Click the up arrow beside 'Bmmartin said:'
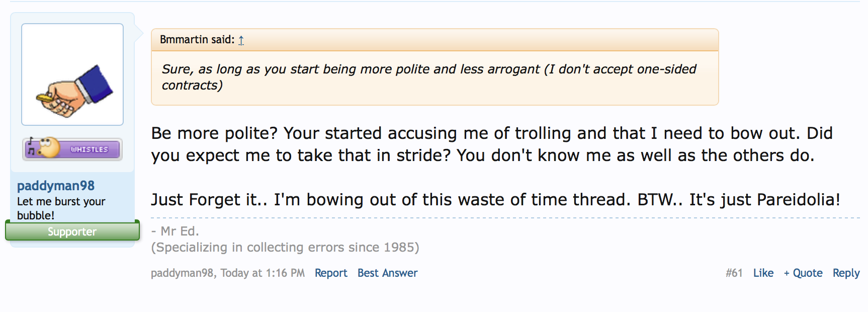The height and width of the screenshot is (312, 868). click(x=241, y=40)
